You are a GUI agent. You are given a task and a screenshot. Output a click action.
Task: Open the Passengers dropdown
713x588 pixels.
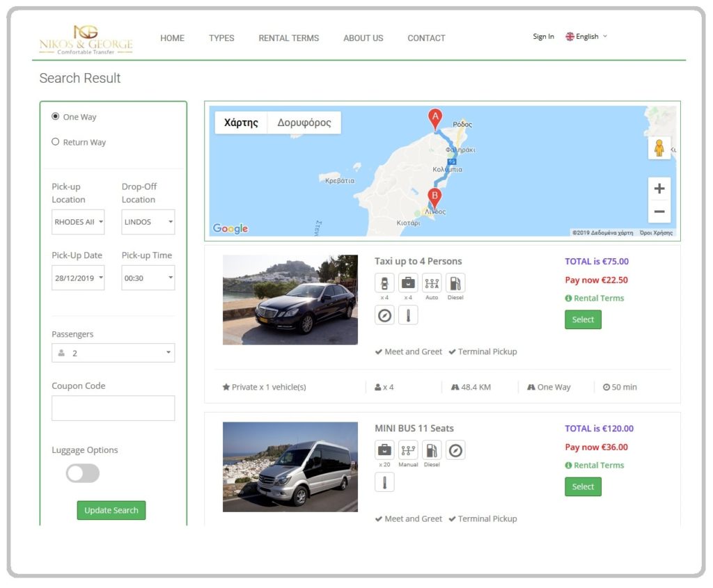[x=113, y=353]
